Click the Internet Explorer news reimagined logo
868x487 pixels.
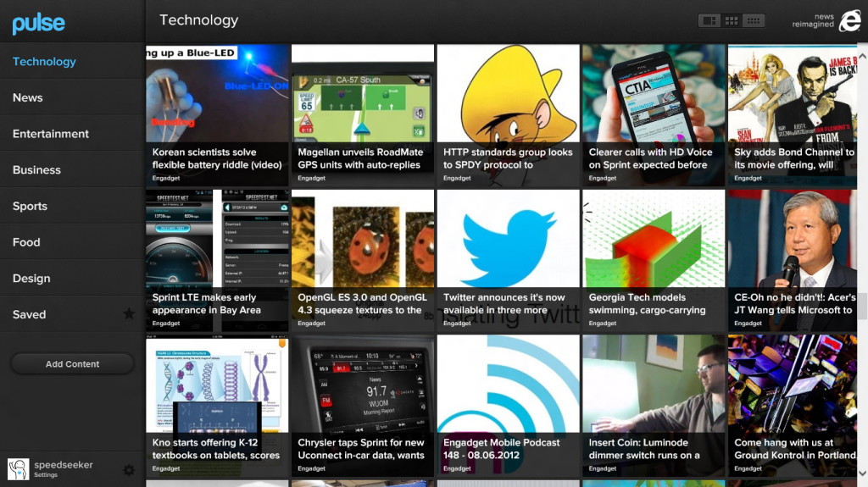tap(826, 20)
